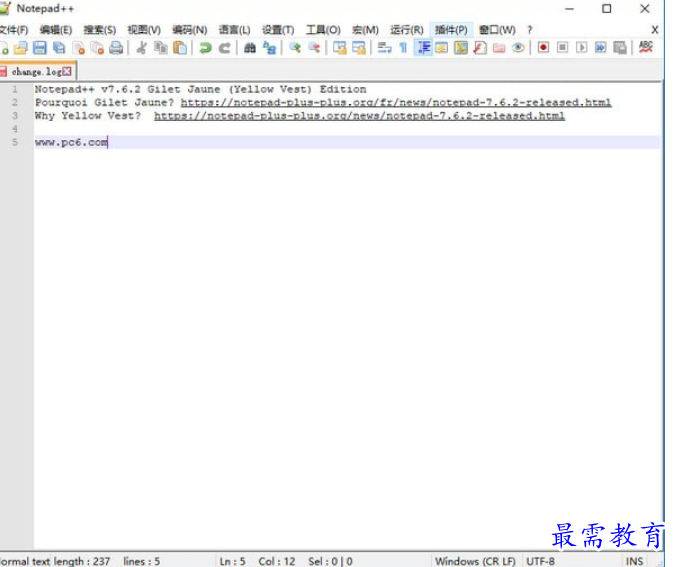The height and width of the screenshot is (567, 673).
Task: Follow the Why Yellow Vest news link
Action: 359,116
